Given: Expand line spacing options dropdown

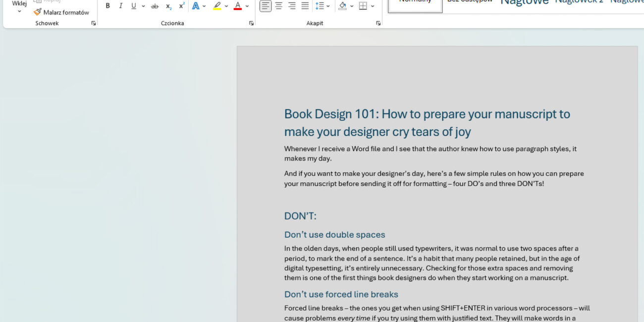Looking at the screenshot, I should click(328, 6).
